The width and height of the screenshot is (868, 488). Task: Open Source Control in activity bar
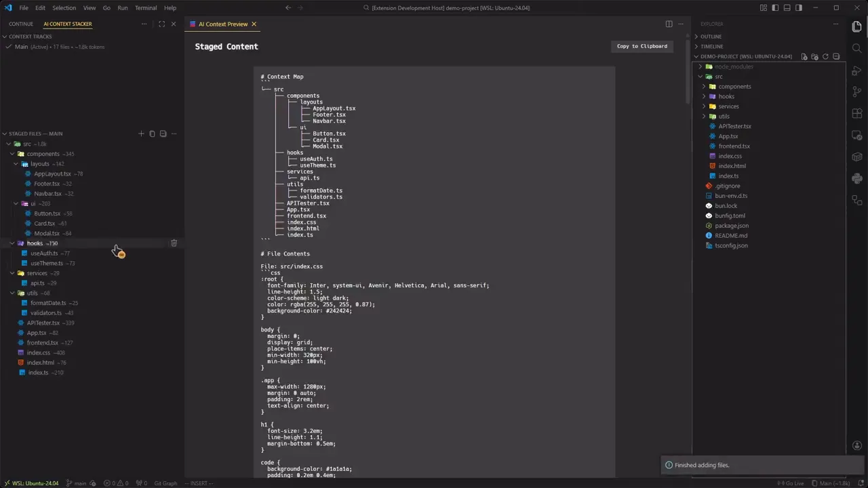(857, 91)
